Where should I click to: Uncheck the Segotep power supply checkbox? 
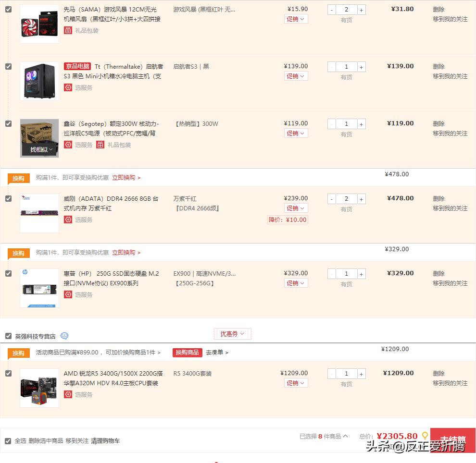point(9,124)
